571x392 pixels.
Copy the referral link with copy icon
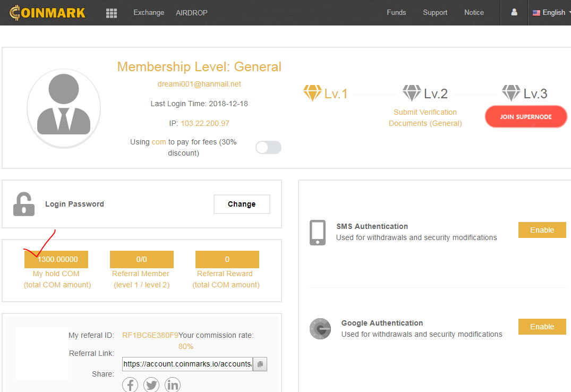coord(260,364)
